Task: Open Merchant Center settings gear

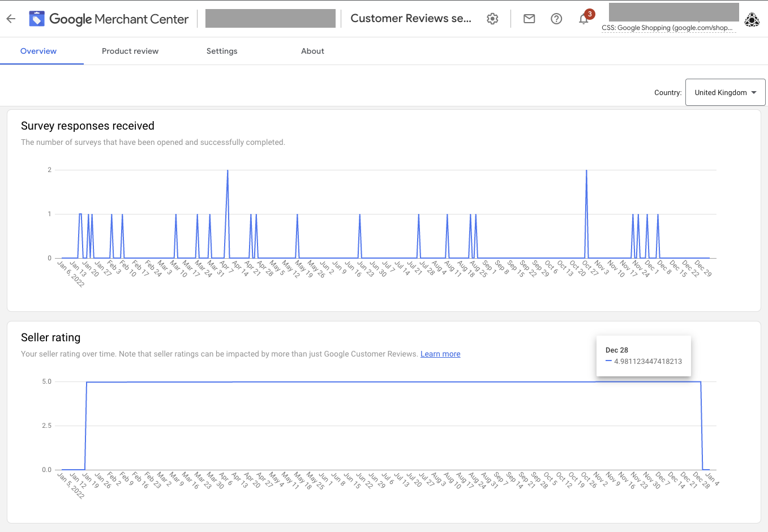Action: [492, 18]
